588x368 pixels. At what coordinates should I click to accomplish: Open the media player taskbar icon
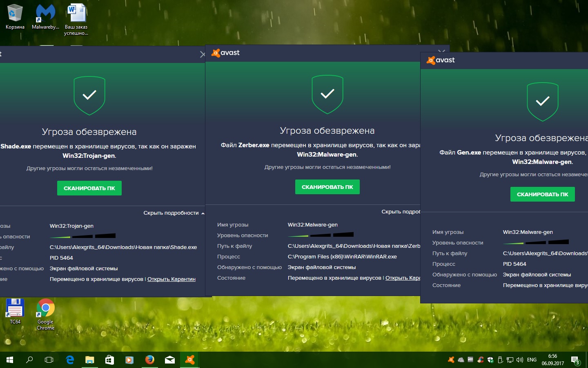pos(129,360)
